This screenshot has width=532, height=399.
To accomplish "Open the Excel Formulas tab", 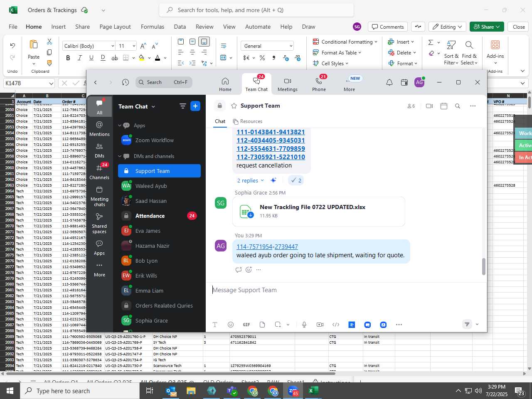I will coord(153,27).
